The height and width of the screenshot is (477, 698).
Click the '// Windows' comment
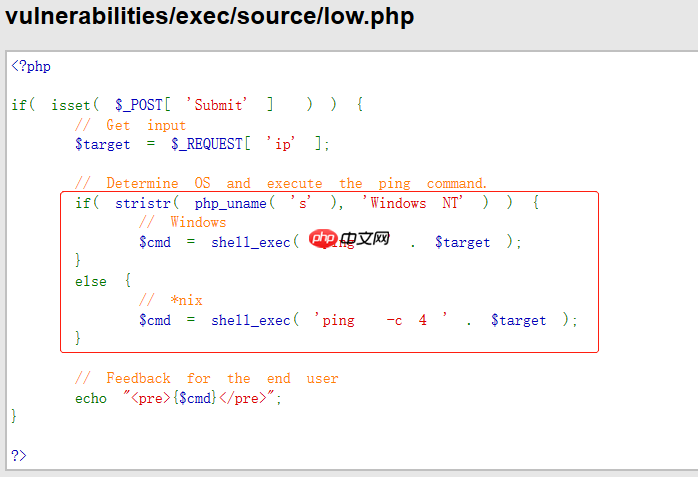tap(183, 222)
